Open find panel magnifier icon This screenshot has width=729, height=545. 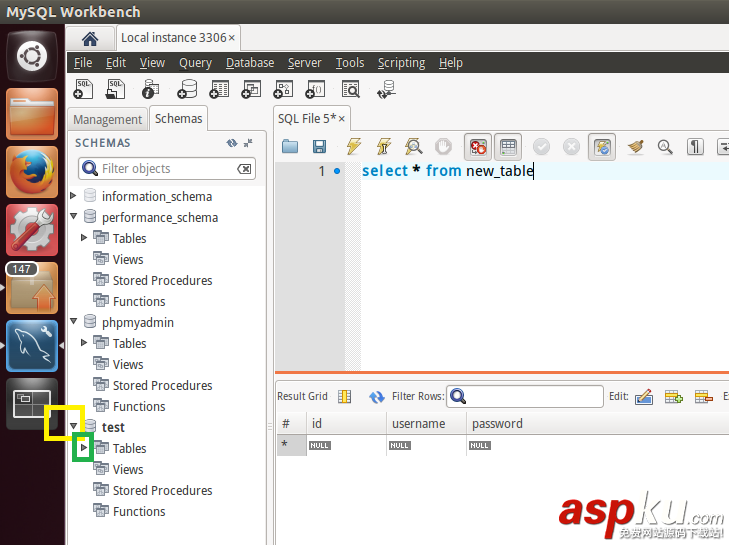coord(665,147)
